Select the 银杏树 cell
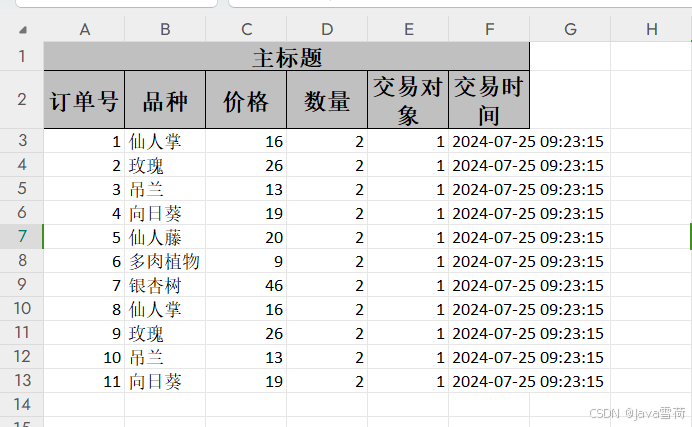 click(165, 285)
